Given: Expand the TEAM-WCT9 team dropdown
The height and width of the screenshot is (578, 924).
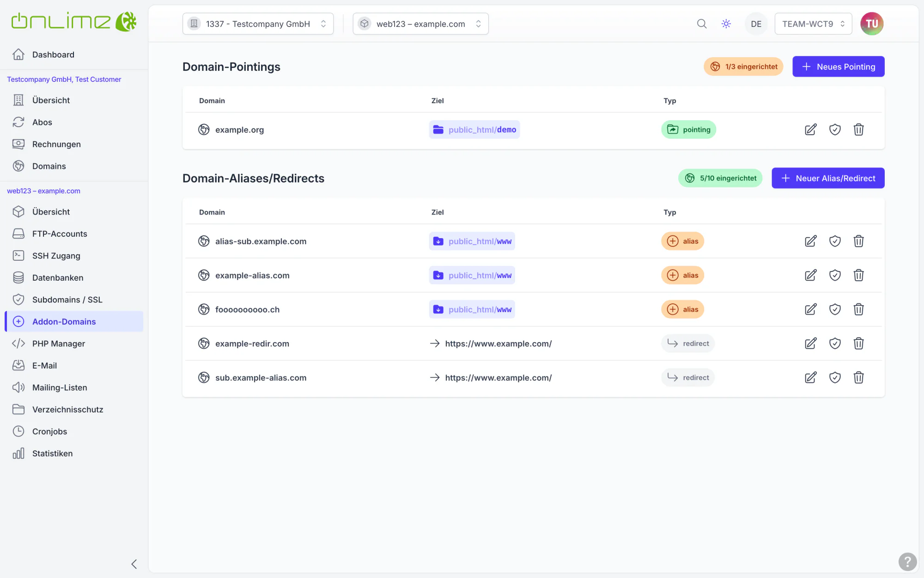Looking at the screenshot, I should pyautogui.click(x=813, y=24).
